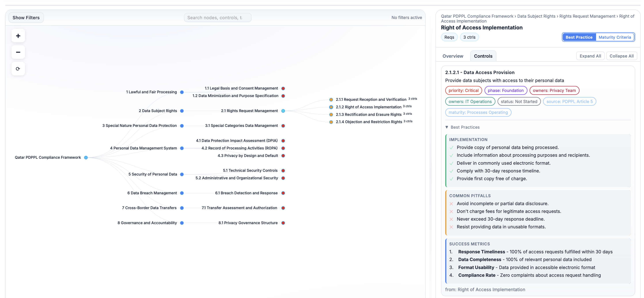644x298 pixels.
Task: Click the red node dot for 4.2 ROPA
Action: 283,148
